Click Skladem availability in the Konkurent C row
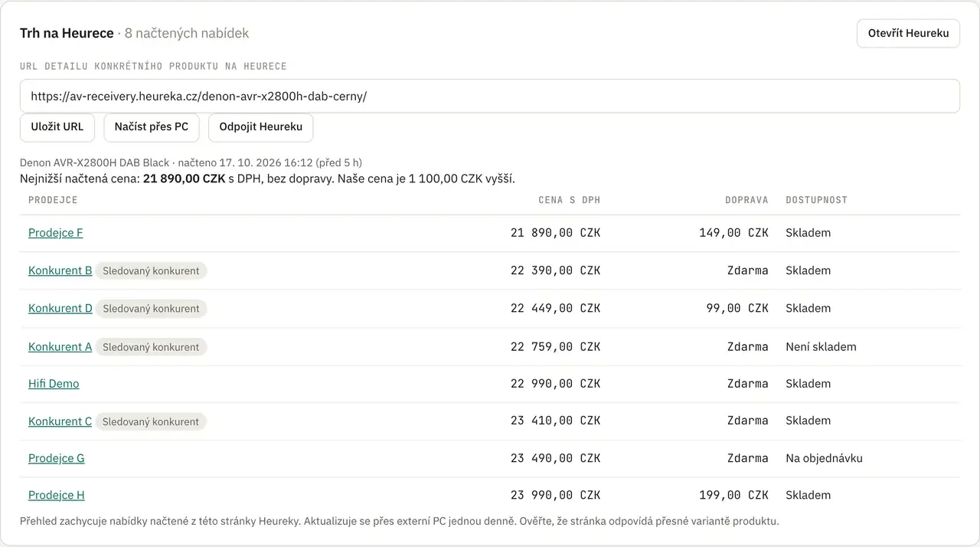980x547 pixels. click(808, 421)
